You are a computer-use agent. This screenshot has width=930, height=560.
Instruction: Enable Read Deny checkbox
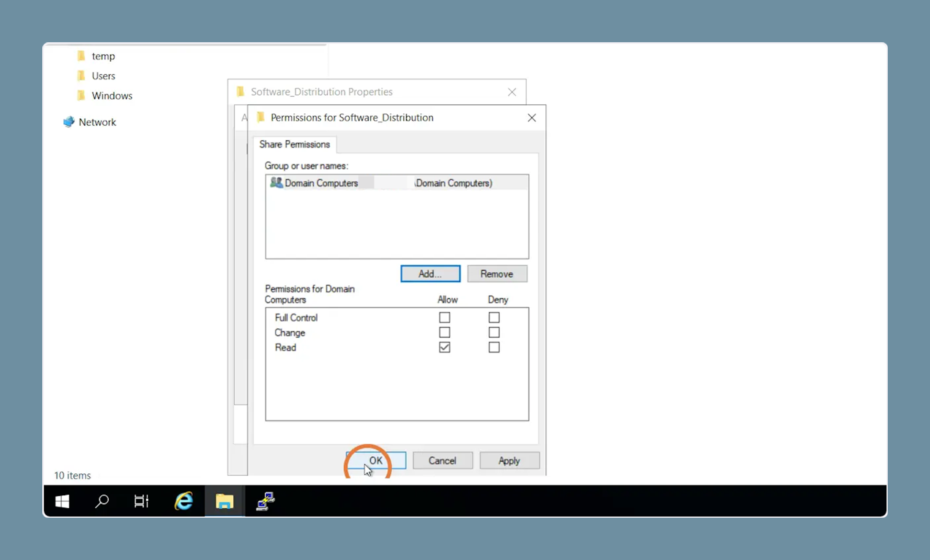click(x=494, y=347)
